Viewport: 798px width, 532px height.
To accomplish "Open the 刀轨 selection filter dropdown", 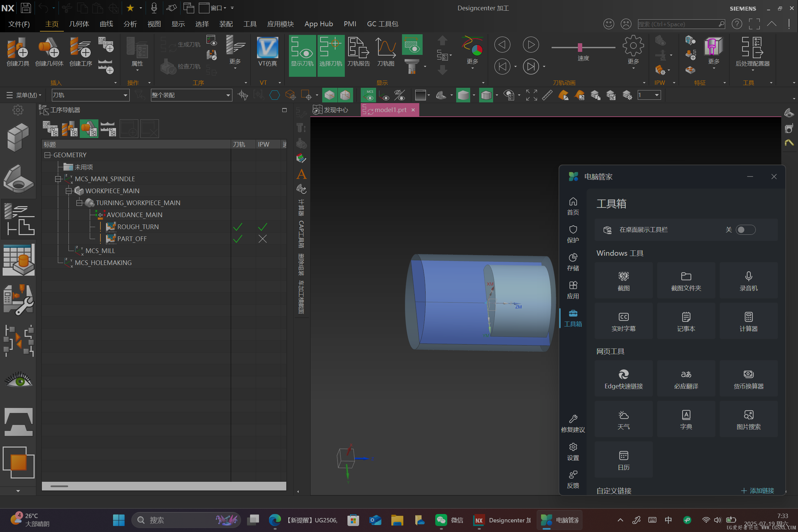I will point(125,95).
